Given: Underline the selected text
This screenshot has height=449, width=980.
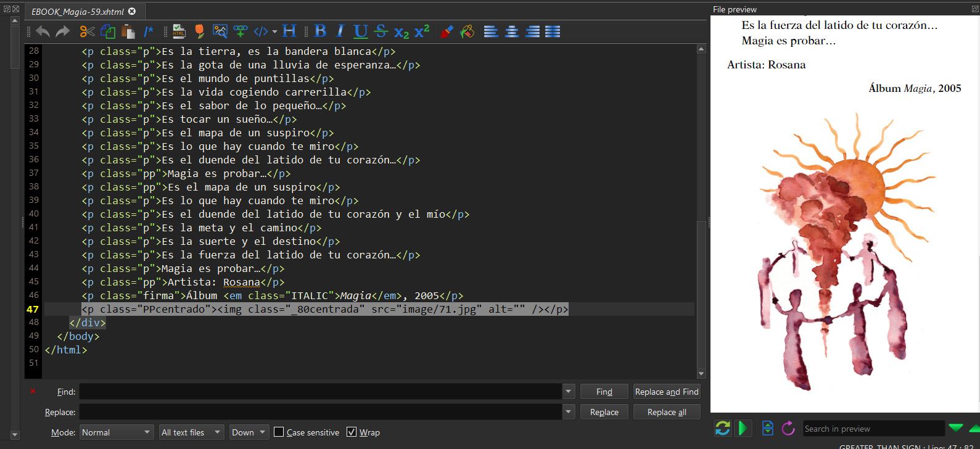Looking at the screenshot, I should 361,31.
